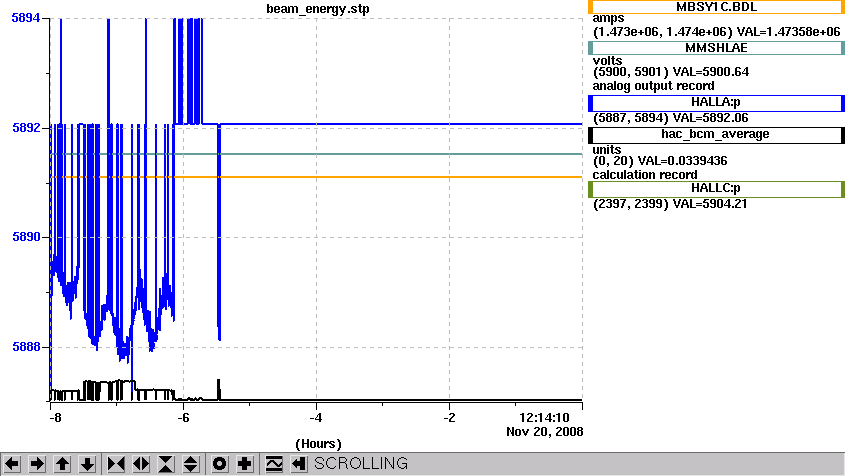
Task: Pan the graph right with the right arrow
Action: coord(37,464)
